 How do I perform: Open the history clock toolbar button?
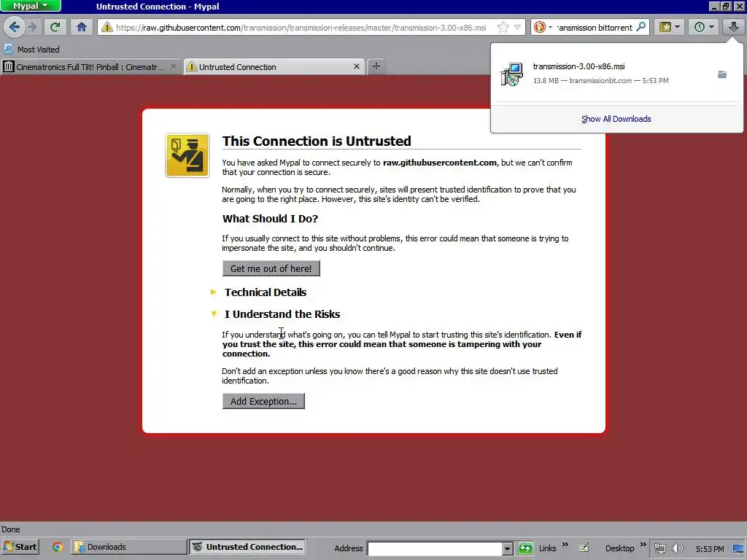click(699, 27)
